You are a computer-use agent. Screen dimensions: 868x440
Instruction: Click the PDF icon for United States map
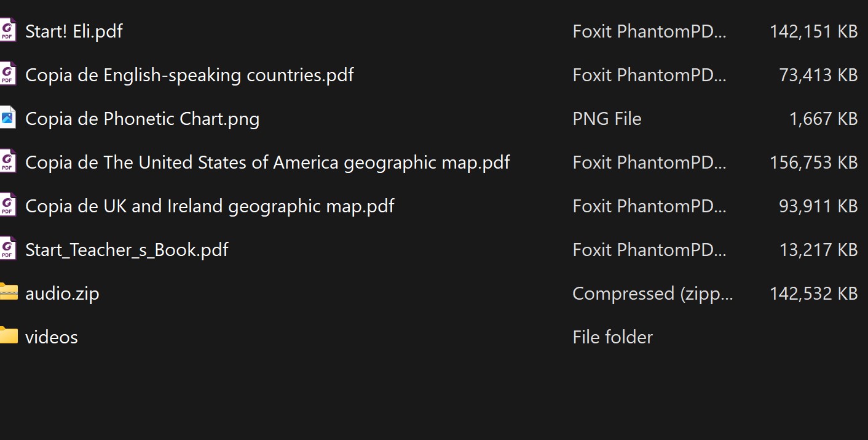click(x=7, y=162)
